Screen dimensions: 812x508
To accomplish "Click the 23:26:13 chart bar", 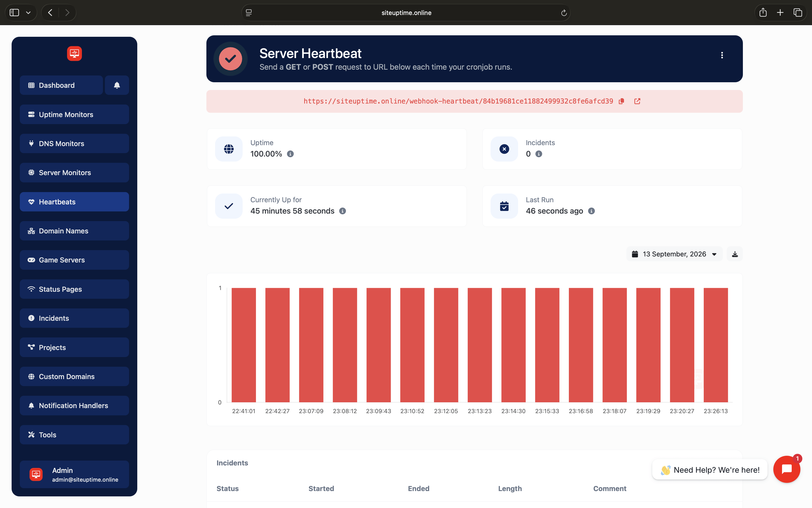I will coord(716,345).
